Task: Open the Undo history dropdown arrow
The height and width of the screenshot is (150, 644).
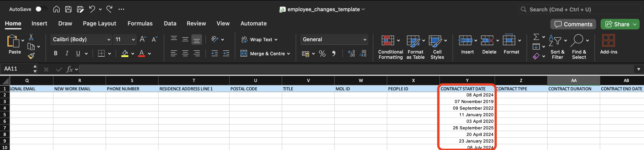Action: (x=100, y=9)
